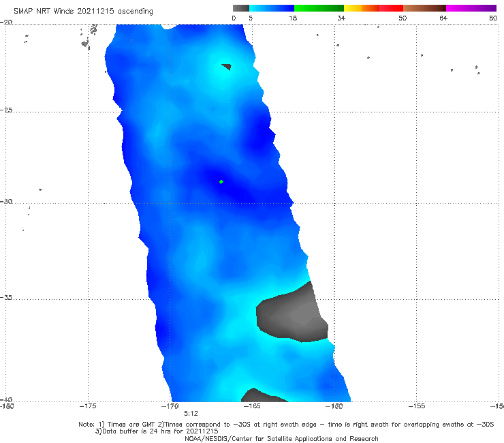The width and height of the screenshot is (504, 443).
Task: Click the latitude label '-30'
Action: (x=6, y=201)
